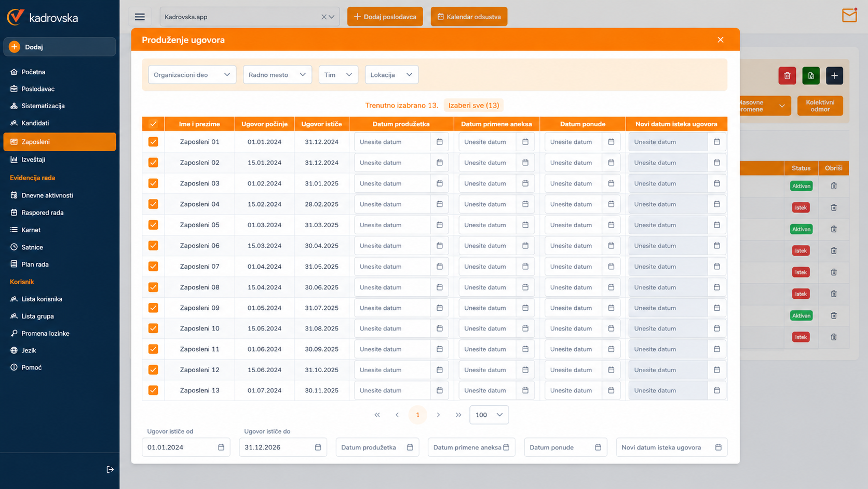Clear the Kadrovska.app selection X
The width and height of the screenshot is (868, 489).
coord(324,17)
